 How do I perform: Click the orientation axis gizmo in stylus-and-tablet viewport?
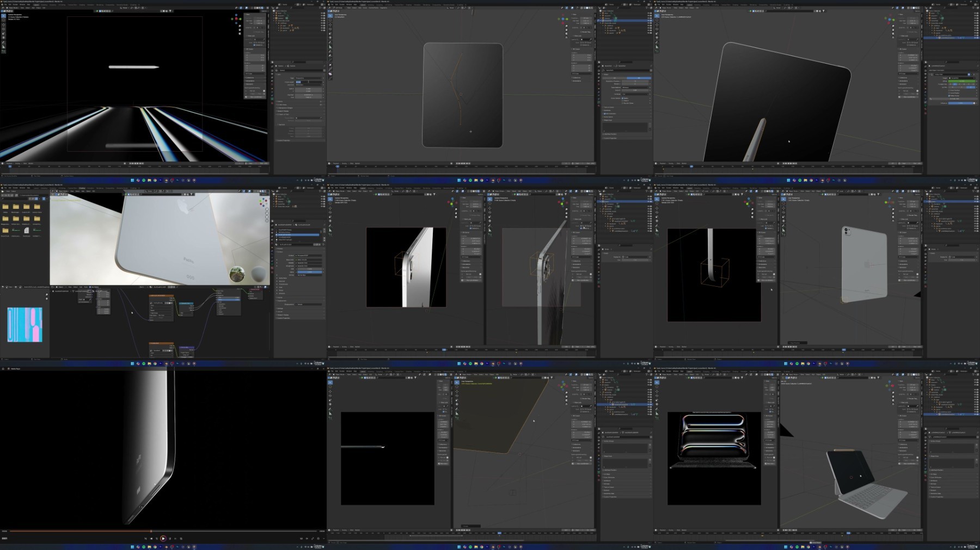tap(889, 20)
